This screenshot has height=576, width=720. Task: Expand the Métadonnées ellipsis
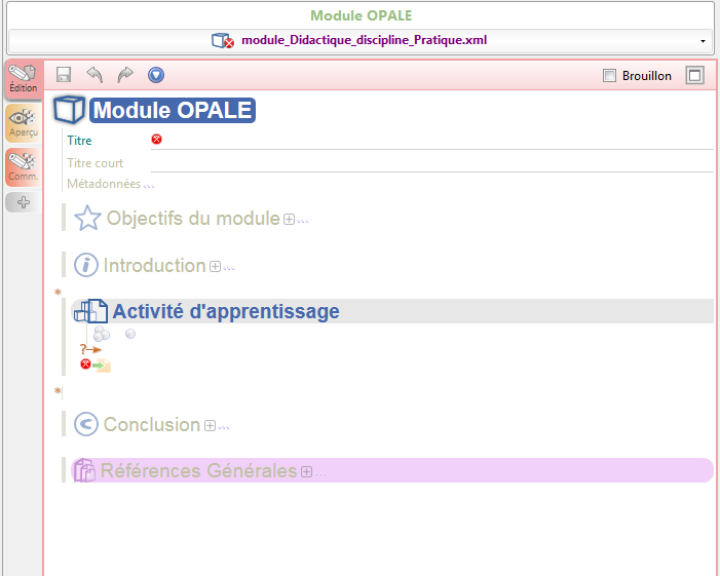click(x=149, y=186)
